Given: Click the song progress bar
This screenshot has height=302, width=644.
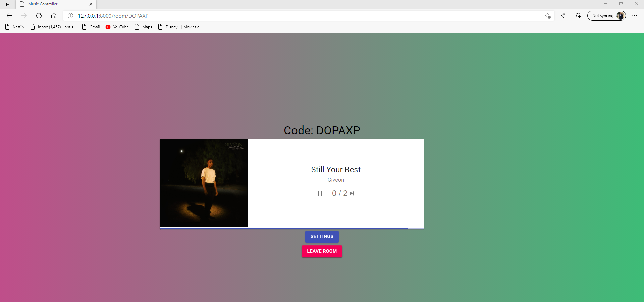Looking at the screenshot, I should [x=292, y=229].
